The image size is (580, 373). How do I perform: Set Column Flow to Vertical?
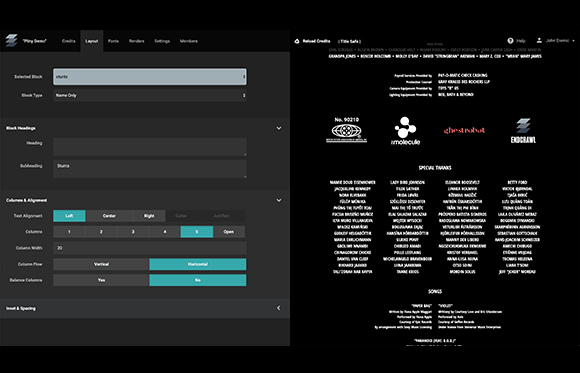(101, 264)
